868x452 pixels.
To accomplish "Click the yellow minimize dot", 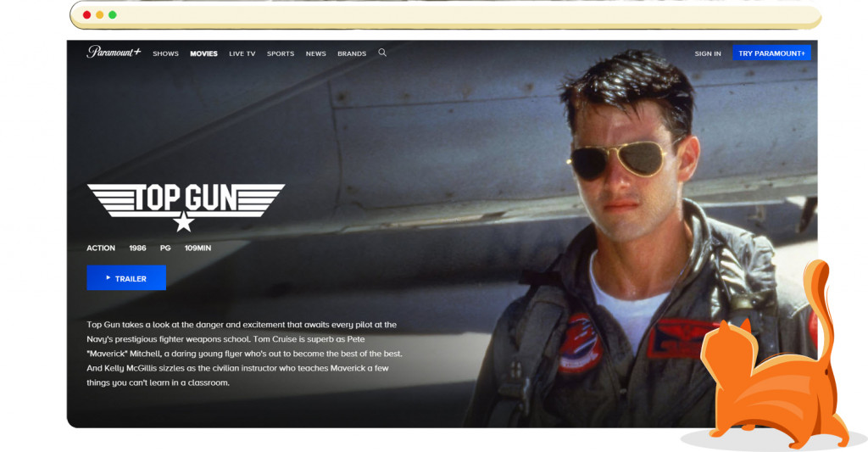I will (100, 15).
